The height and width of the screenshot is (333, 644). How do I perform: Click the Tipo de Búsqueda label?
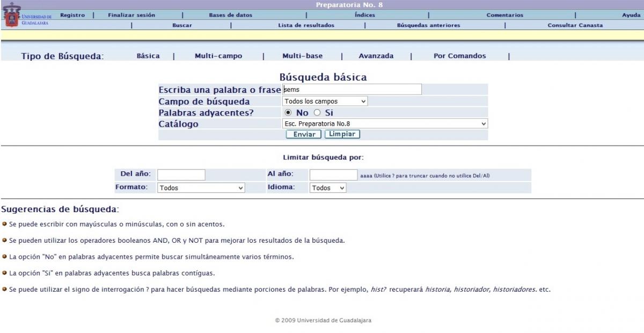tap(62, 56)
